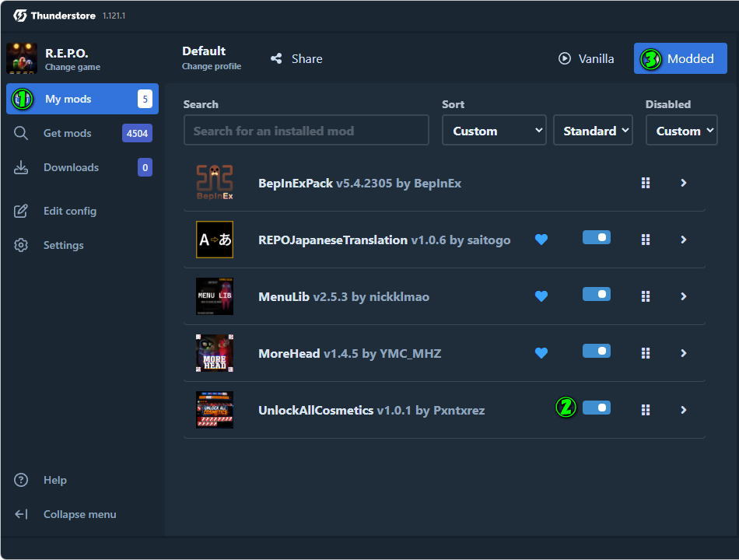Expand the BepInExPack mod row
The width and height of the screenshot is (739, 560).
click(684, 183)
